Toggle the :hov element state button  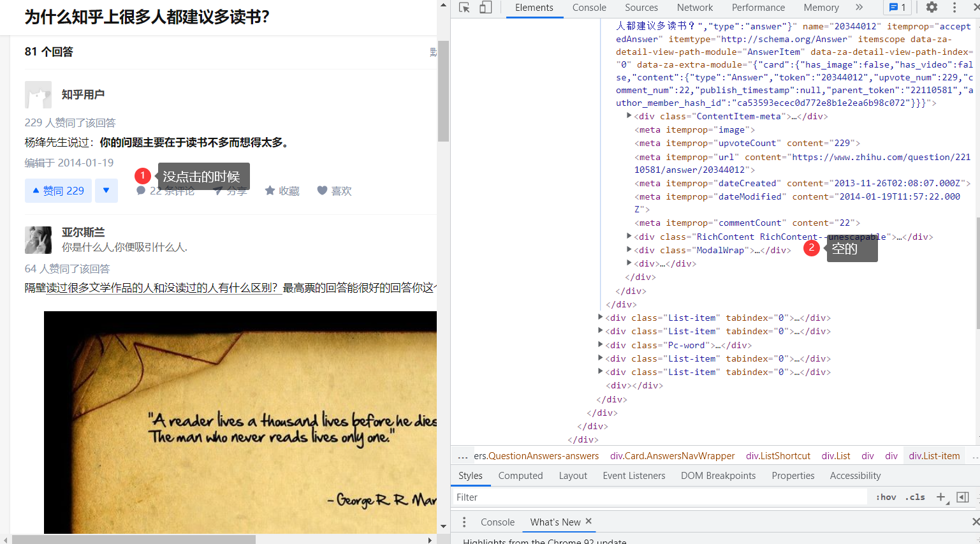(886, 497)
